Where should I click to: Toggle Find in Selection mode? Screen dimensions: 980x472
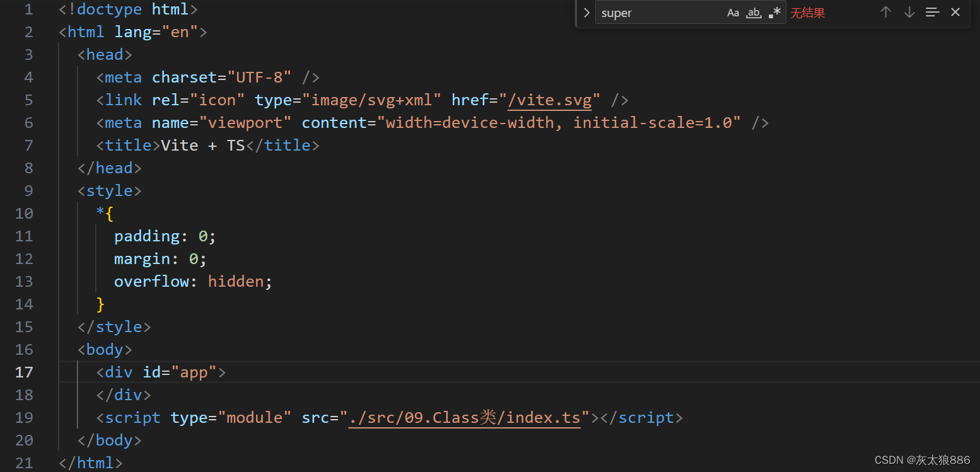pyautogui.click(x=932, y=12)
